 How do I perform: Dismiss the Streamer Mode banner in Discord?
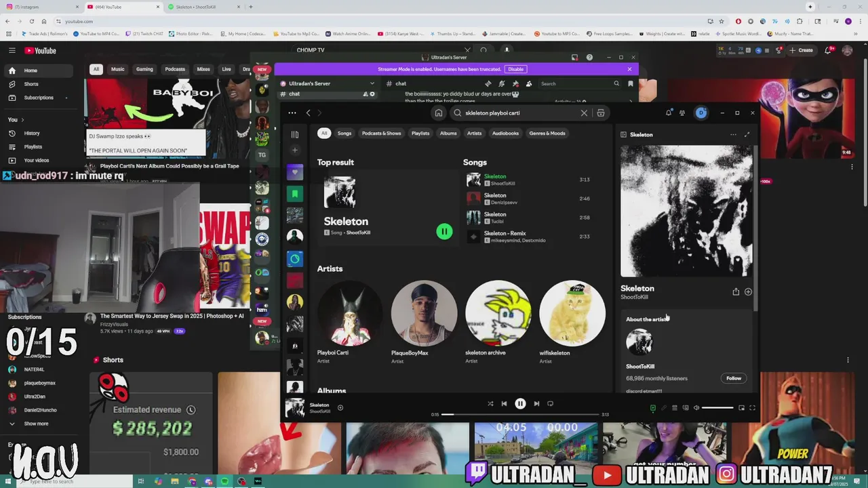click(629, 69)
